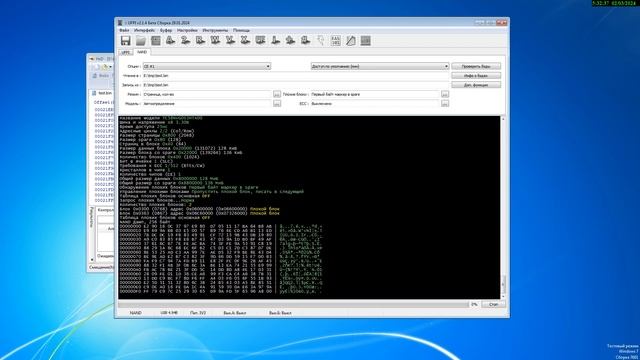The width and height of the screenshot is (640, 360).
Task: Click test.bin tab in HxD window
Action: coord(104,93)
